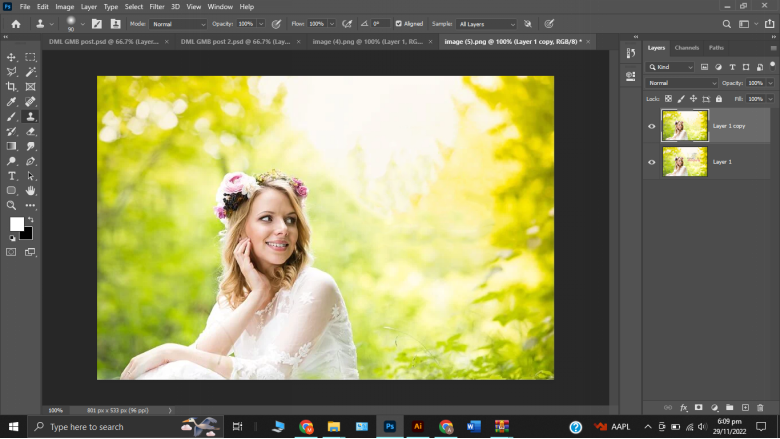Image resolution: width=780 pixels, height=439 pixels.
Task: Open the layer Fill dropdown arrow
Action: 771,99
